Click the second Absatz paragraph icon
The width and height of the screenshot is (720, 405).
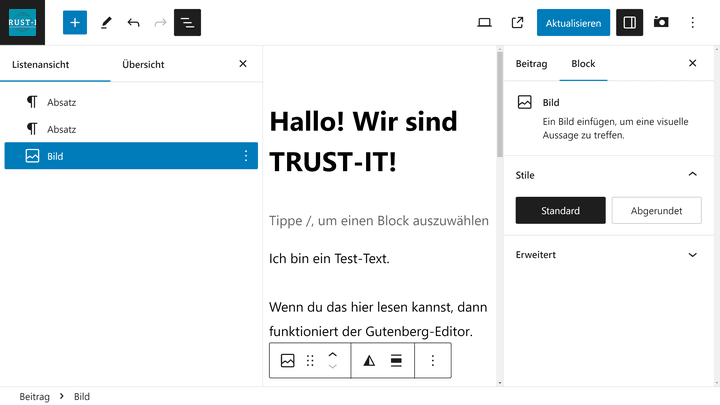point(32,129)
